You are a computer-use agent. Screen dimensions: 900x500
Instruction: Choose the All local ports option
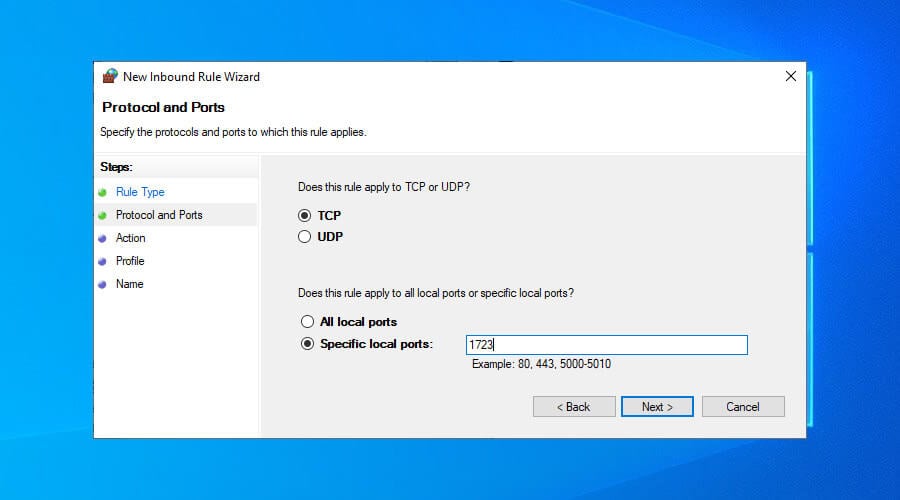pyautogui.click(x=307, y=321)
